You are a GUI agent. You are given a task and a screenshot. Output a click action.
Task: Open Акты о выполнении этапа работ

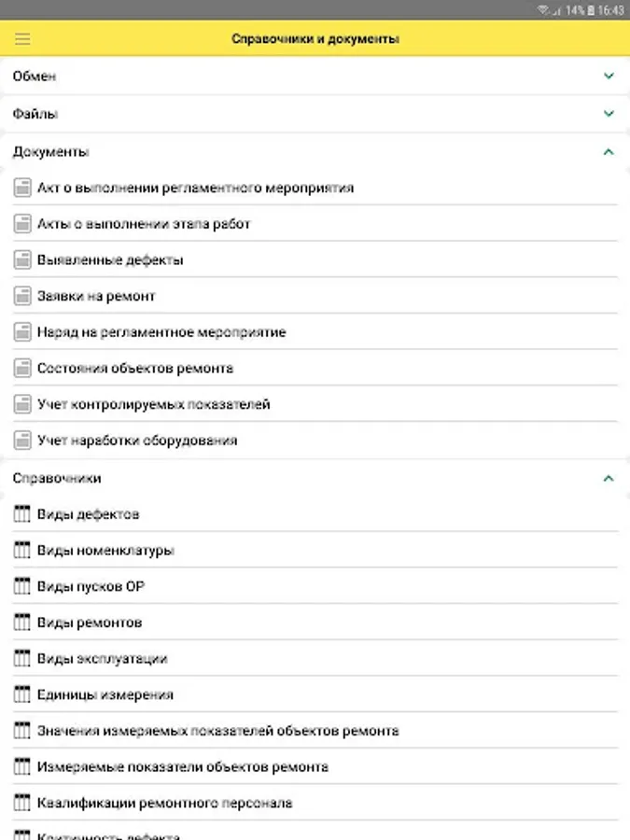coord(144,224)
